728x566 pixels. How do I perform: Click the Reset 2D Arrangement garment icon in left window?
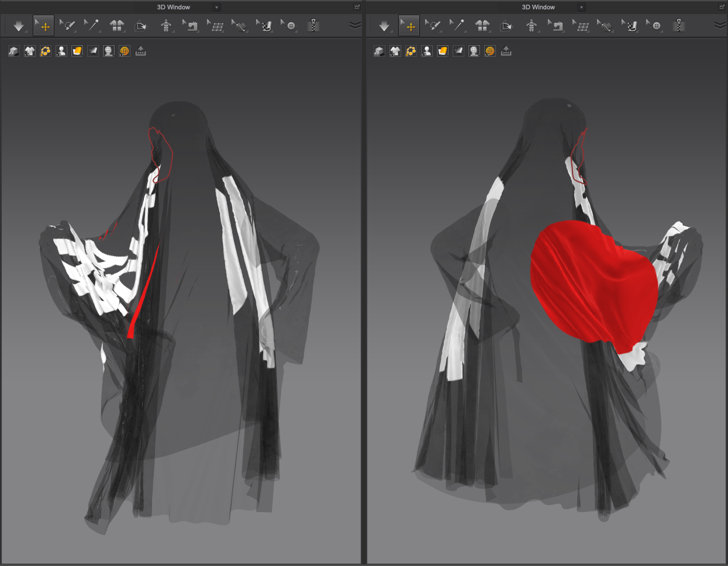click(x=117, y=26)
